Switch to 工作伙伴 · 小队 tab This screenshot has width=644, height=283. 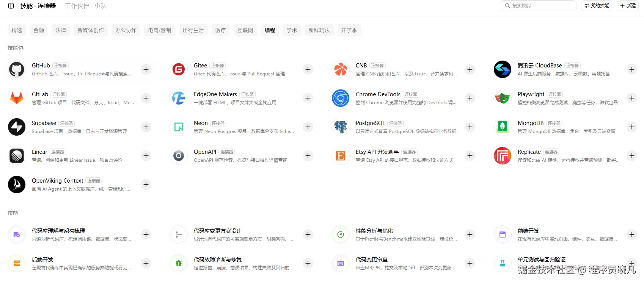(86, 6)
